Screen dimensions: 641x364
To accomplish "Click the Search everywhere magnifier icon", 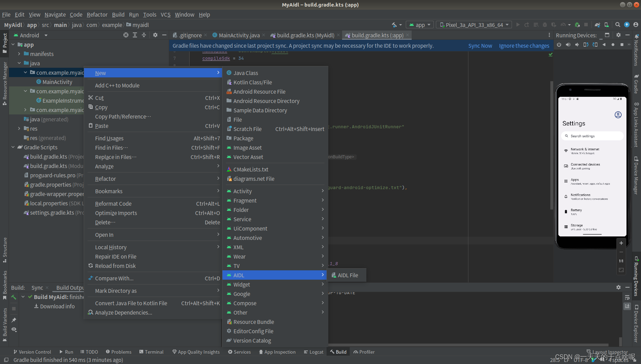I will pyautogui.click(x=618, y=25).
